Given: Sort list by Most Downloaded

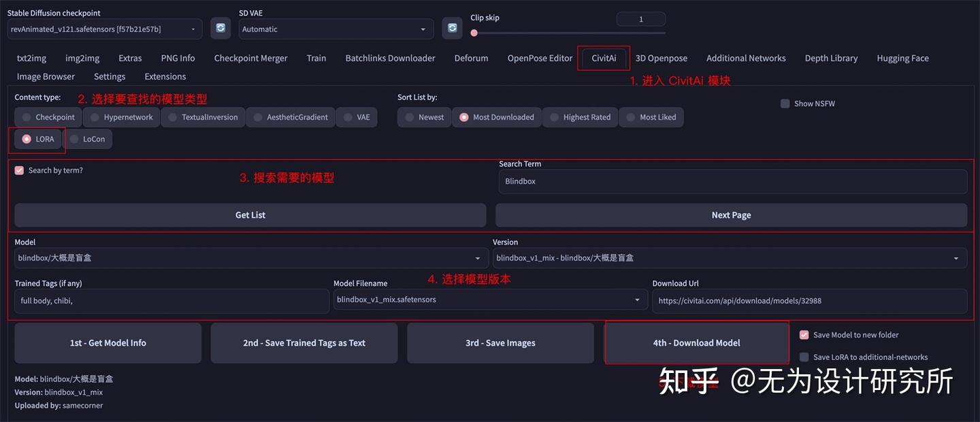Looking at the screenshot, I should (496, 117).
